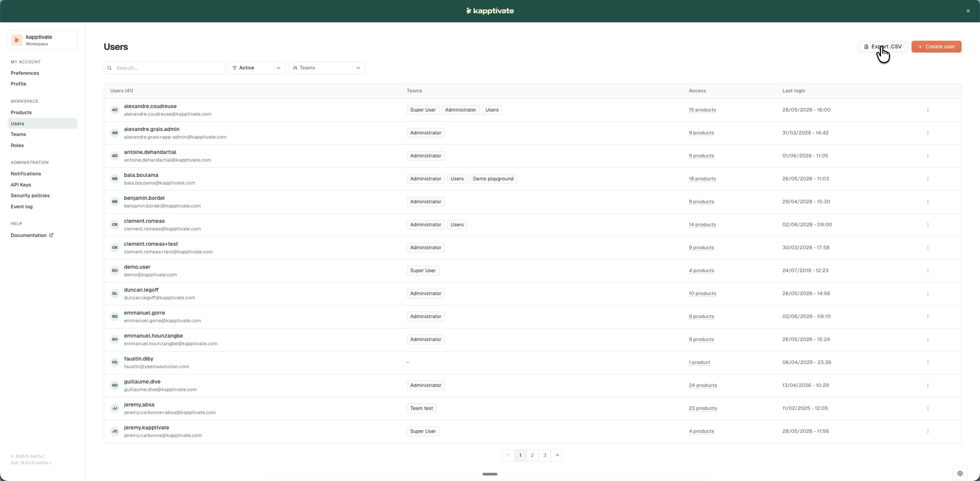Open 14 products access link
This screenshot has height=481, width=980.
(x=702, y=225)
